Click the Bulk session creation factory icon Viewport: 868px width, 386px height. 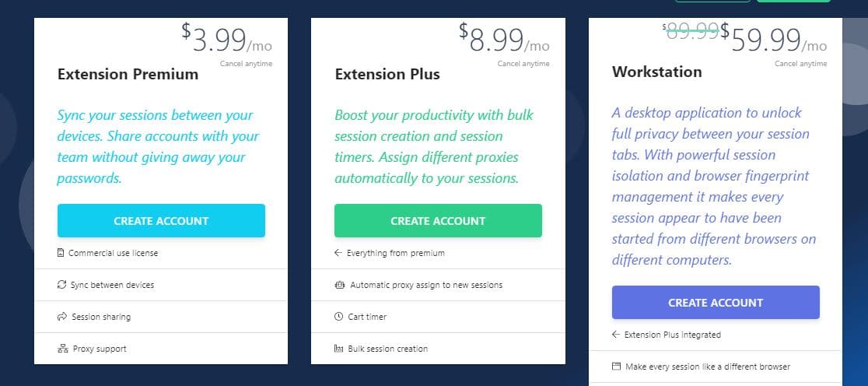339,349
